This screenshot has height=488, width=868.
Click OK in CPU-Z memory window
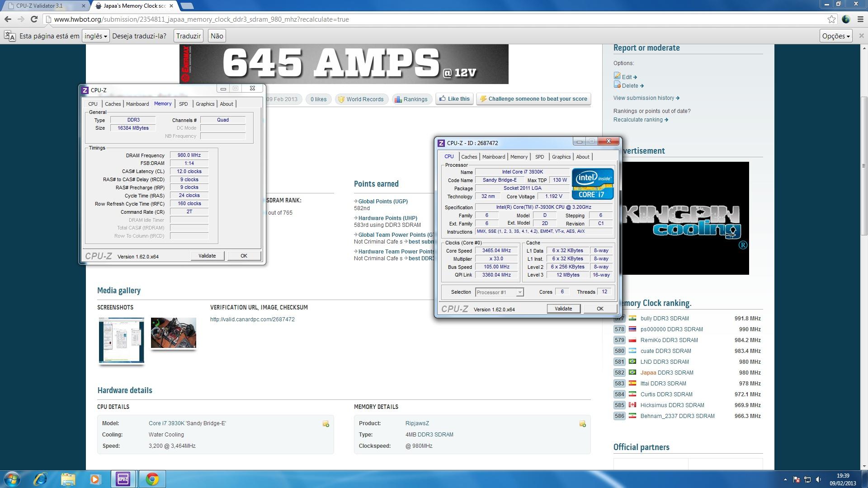244,256
